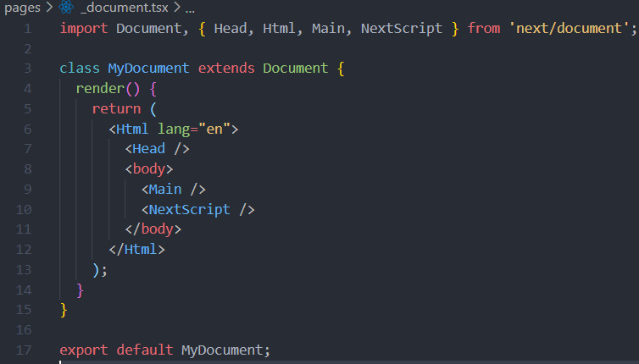Click the 'Head' tag on line 7

click(x=149, y=149)
